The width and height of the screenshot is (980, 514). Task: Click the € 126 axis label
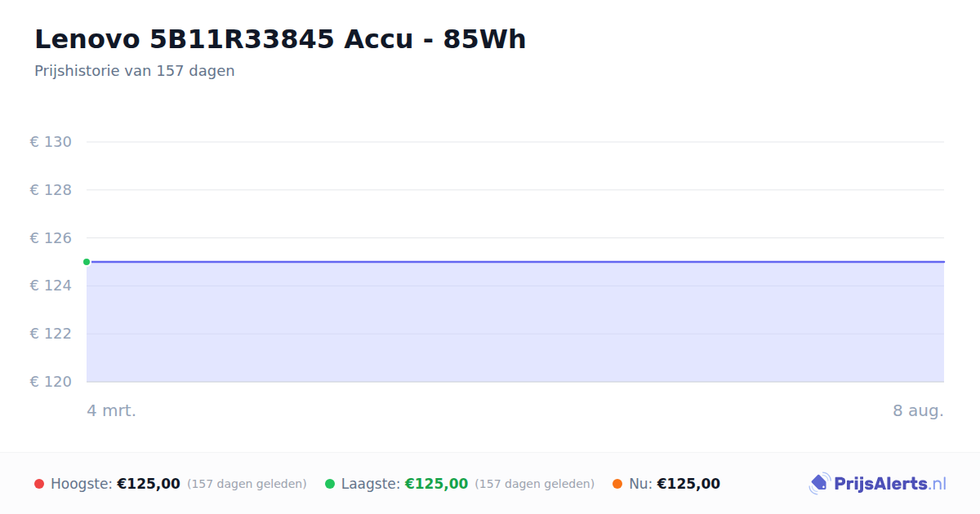tap(51, 238)
